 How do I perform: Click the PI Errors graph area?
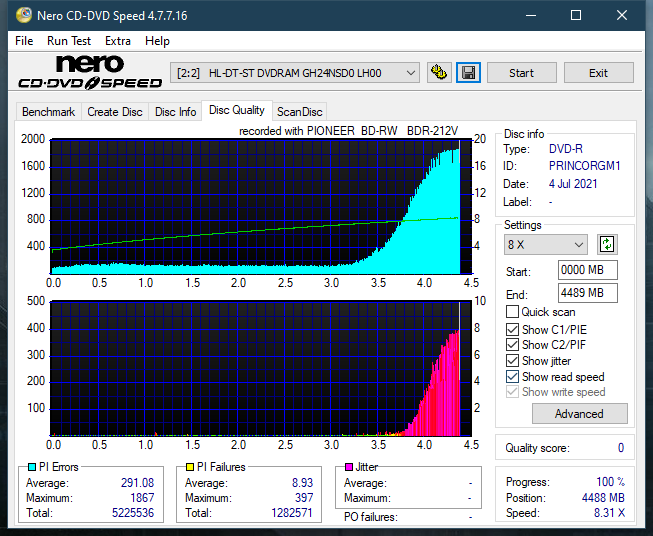tap(261, 206)
